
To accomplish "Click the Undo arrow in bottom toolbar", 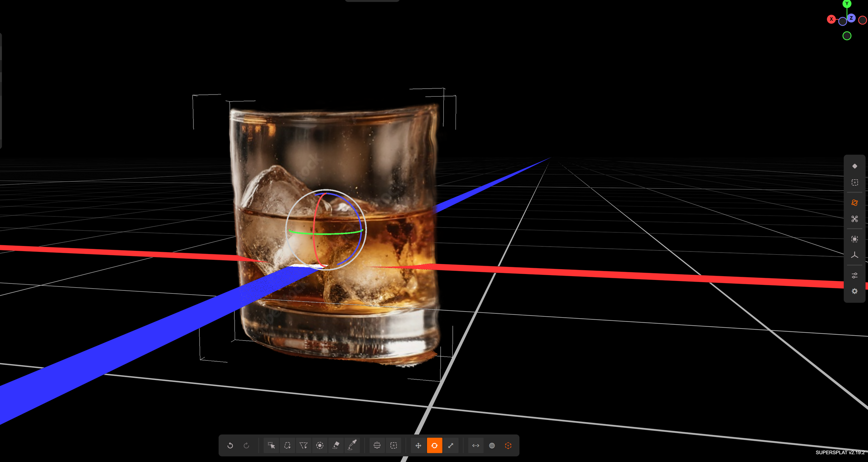I will 230,445.
